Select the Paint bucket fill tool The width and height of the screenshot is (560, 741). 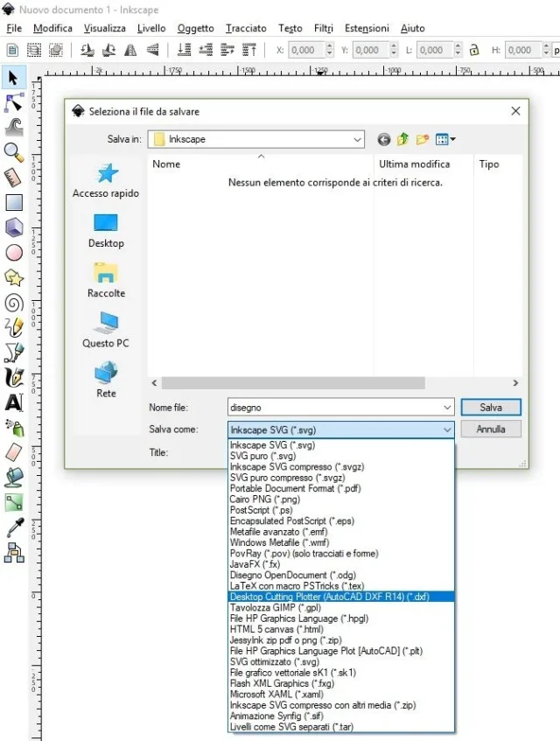pyautogui.click(x=14, y=478)
